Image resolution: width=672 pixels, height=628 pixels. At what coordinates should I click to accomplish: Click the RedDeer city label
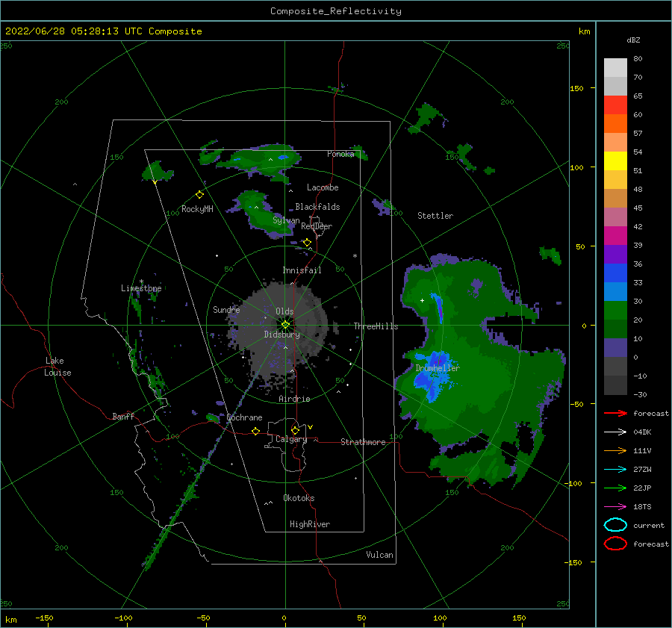317,226
